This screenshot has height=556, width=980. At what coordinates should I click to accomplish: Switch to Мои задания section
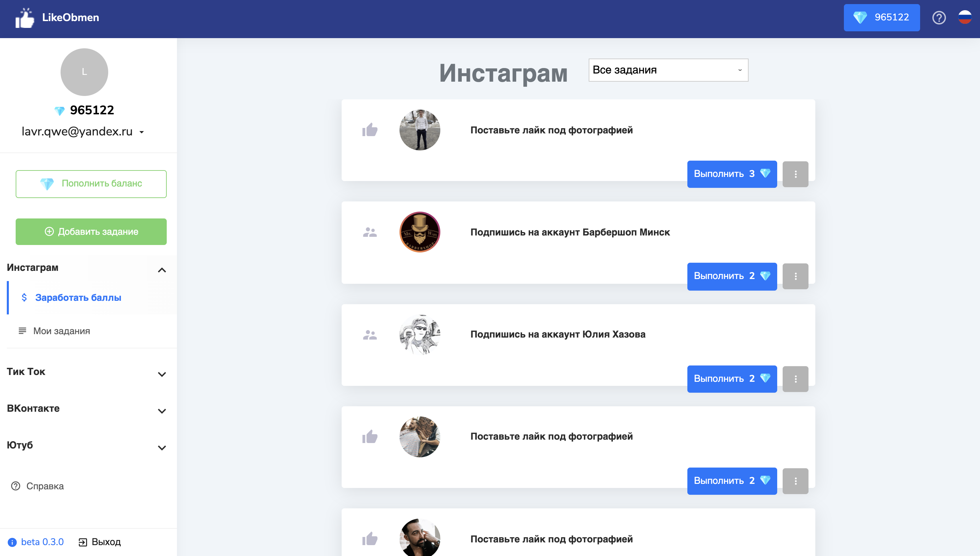pos(61,331)
